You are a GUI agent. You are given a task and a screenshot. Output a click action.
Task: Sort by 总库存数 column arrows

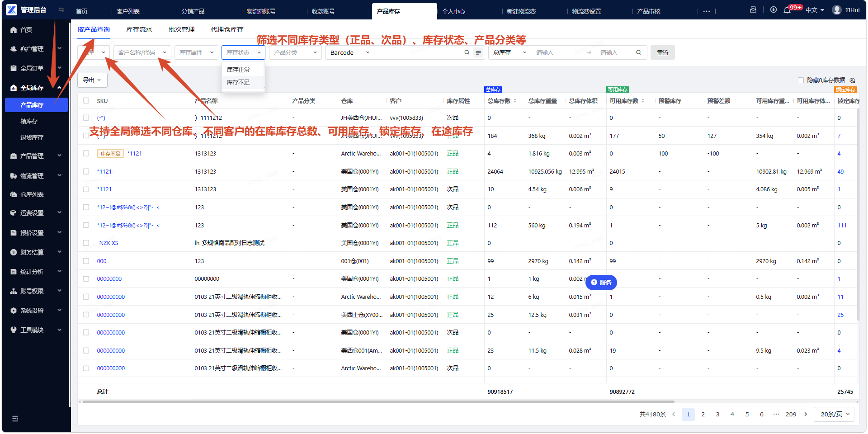[515, 101]
